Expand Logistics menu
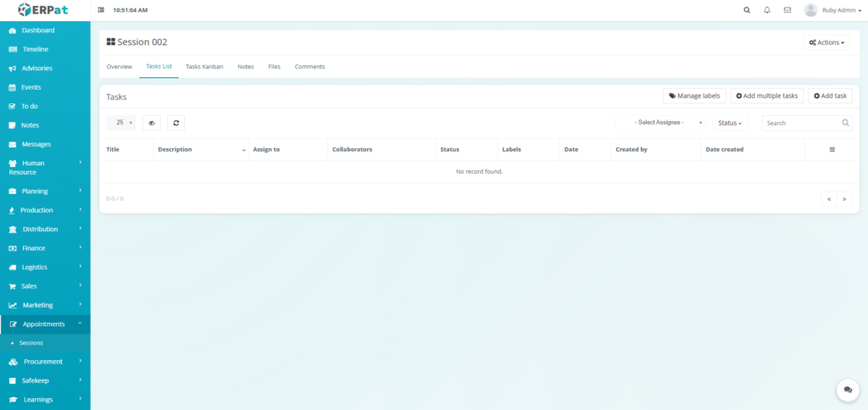The height and width of the screenshot is (410, 868). coord(46,267)
